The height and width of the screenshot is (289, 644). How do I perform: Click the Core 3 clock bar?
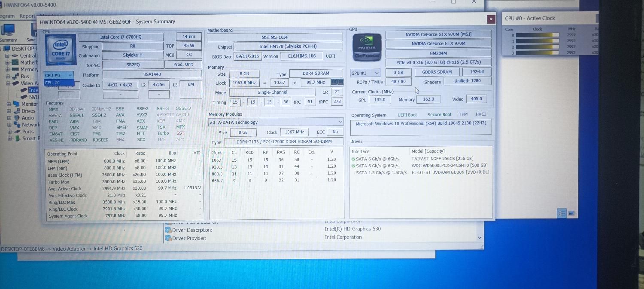(x=538, y=52)
